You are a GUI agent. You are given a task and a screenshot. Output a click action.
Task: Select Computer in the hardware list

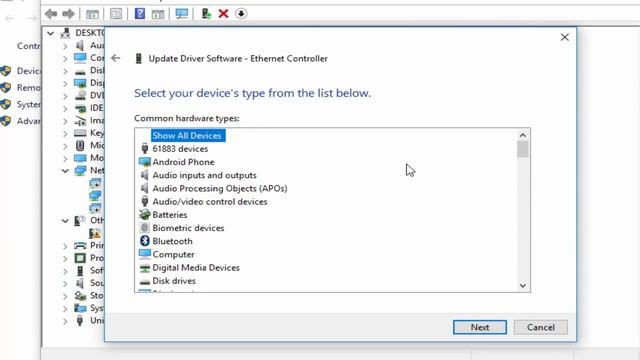pos(173,254)
